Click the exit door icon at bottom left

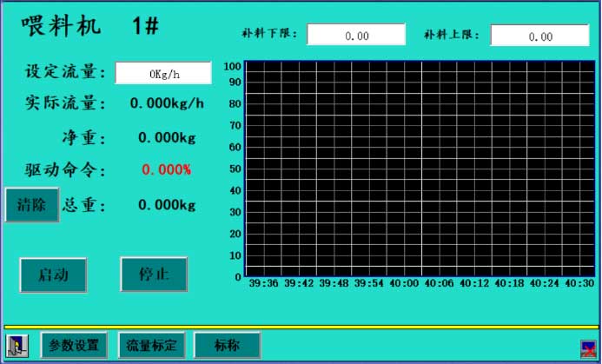pos(17,346)
